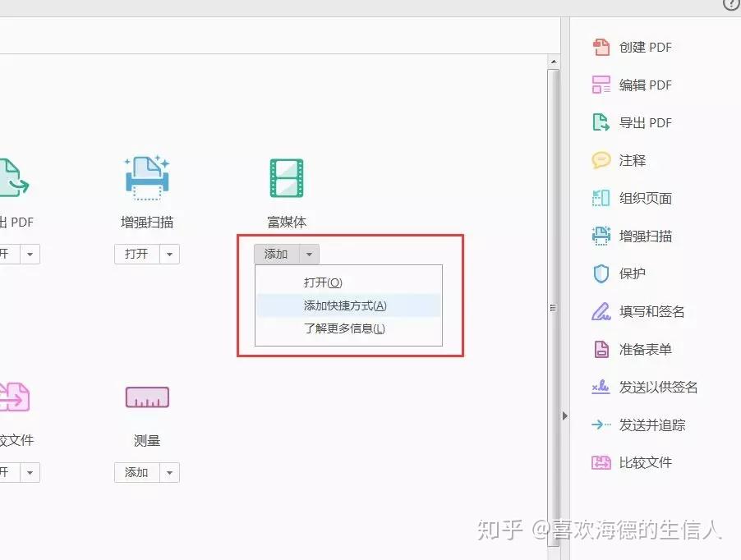Select the 测量 measurement ruler icon
This screenshot has width=741, height=560.
pyautogui.click(x=146, y=397)
